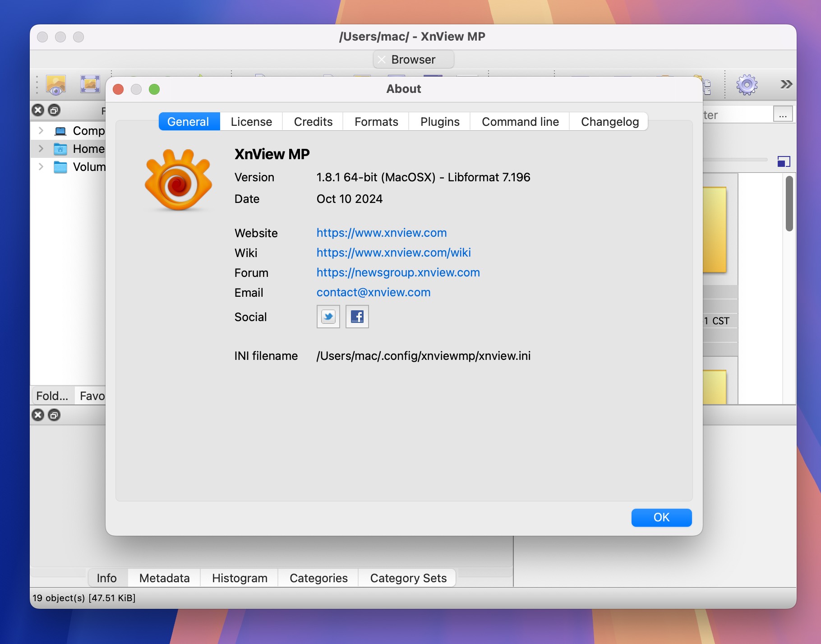The width and height of the screenshot is (821, 644).
Task: Open the Categories tab
Action: (318, 578)
